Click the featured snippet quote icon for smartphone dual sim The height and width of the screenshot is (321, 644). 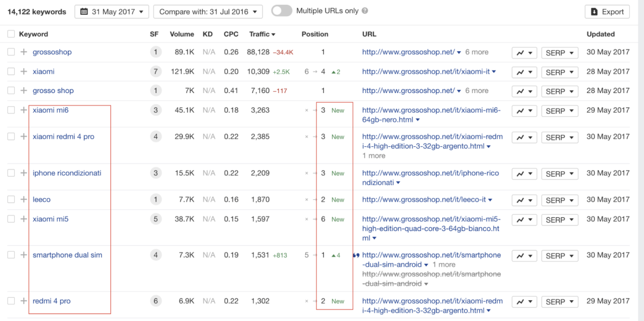pos(355,255)
